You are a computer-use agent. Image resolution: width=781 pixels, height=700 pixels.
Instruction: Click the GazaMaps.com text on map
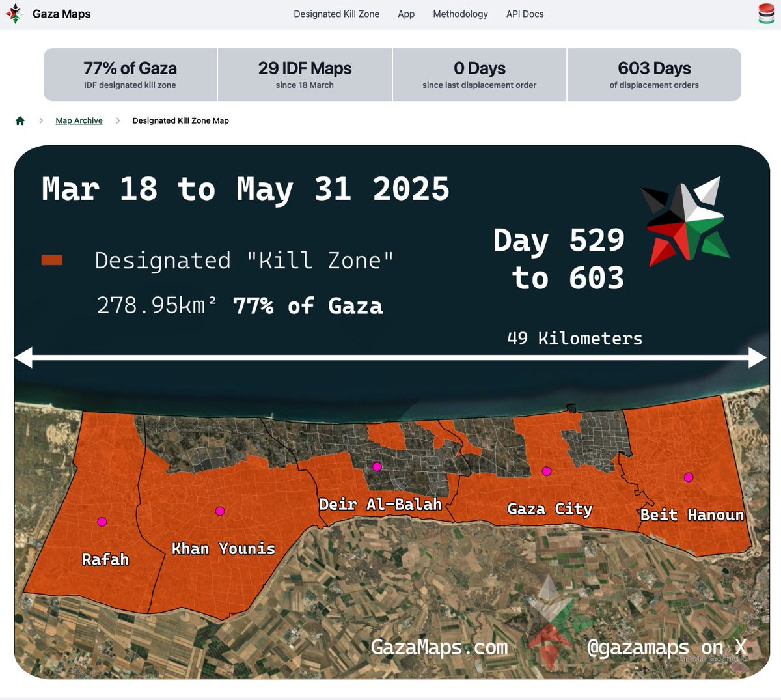[439, 647]
